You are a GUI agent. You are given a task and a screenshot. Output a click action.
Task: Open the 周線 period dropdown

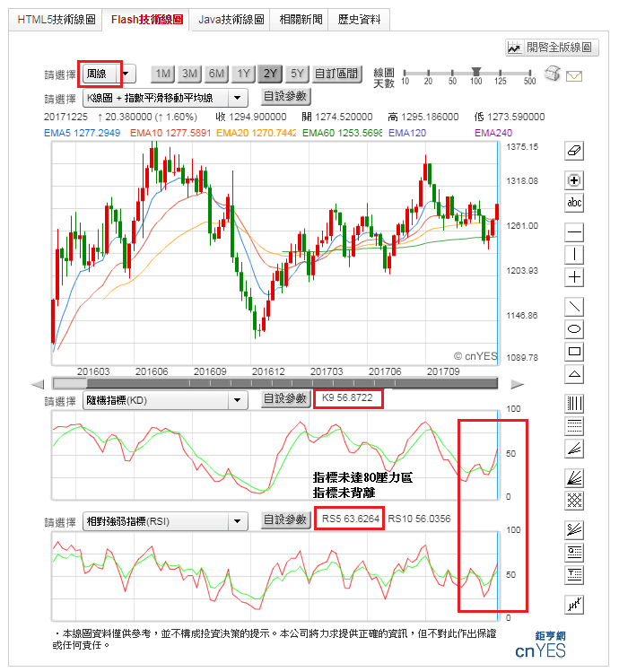(x=109, y=74)
